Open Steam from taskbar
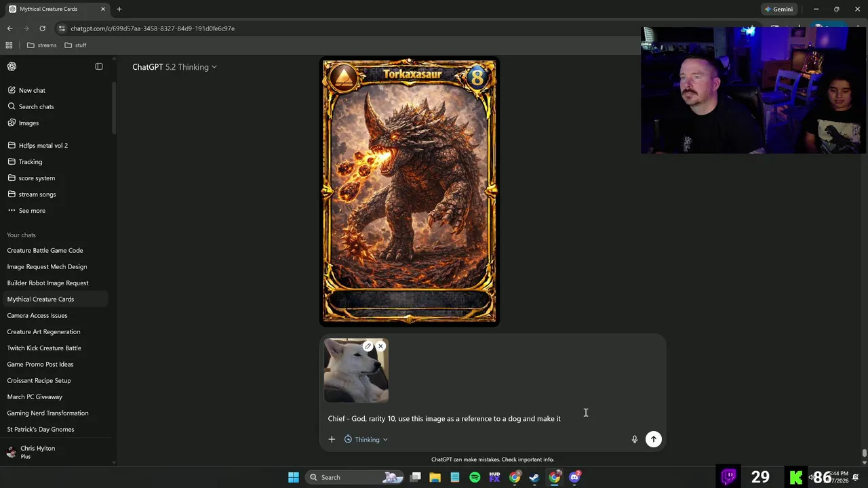This screenshot has height=488, width=868. 534,477
